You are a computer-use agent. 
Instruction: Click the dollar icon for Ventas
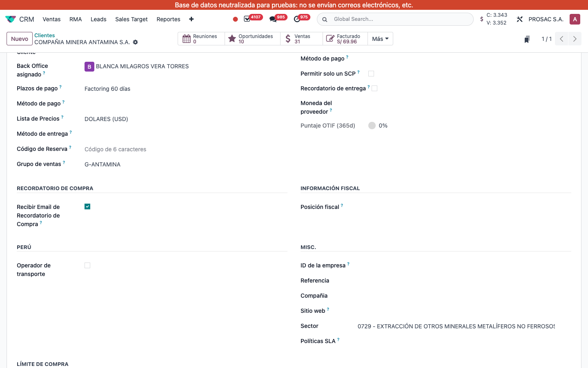click(288, 39)
